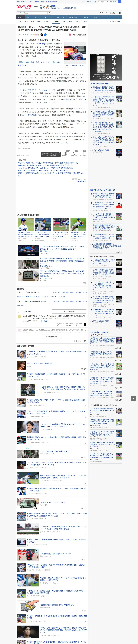Click the scroll-to-top arrow button
This screenshot has width=138, height=644.
(x=133, y=398)
